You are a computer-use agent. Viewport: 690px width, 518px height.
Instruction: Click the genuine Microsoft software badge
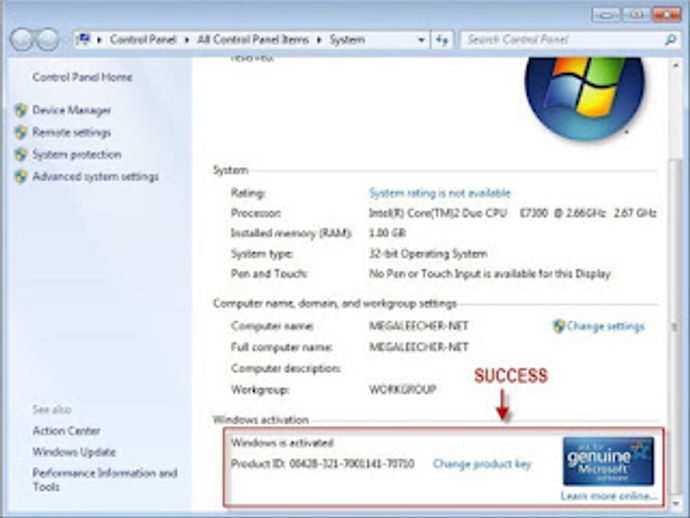click(609, 461)
